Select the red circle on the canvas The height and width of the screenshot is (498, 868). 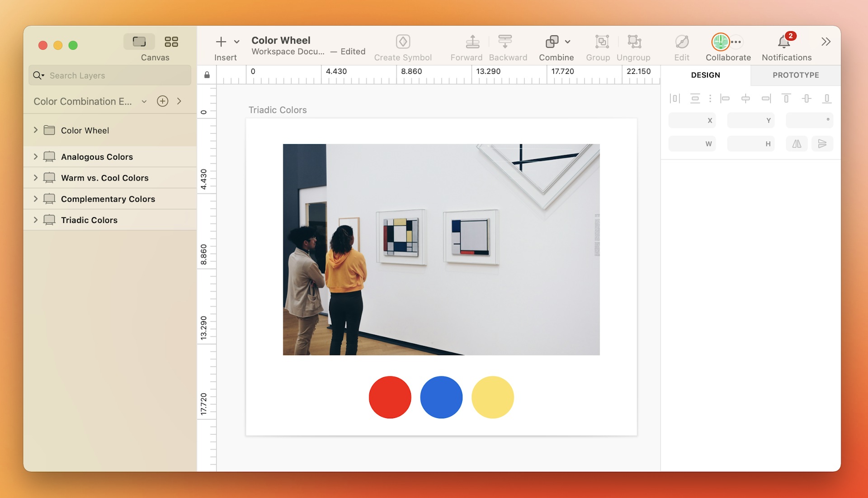(390, 397)
